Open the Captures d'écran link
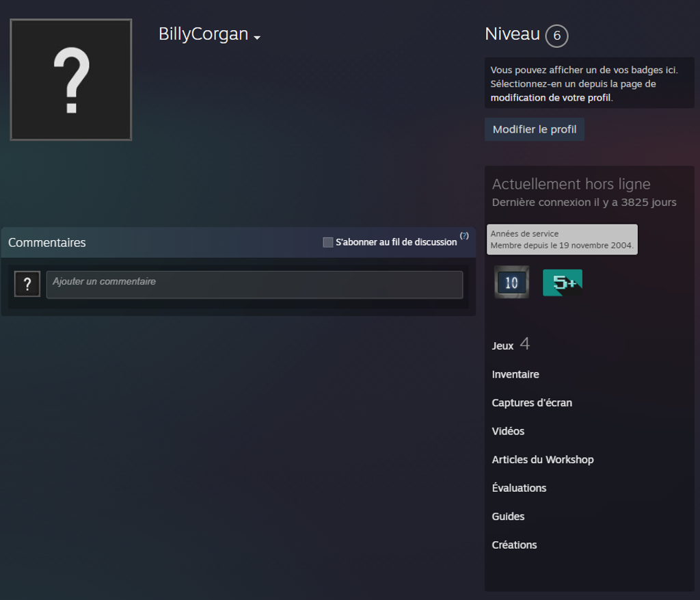 click(532, 402)
